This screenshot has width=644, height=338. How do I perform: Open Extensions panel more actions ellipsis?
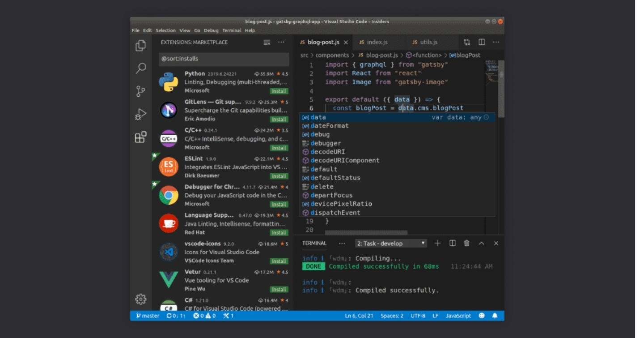coord(281,43)
